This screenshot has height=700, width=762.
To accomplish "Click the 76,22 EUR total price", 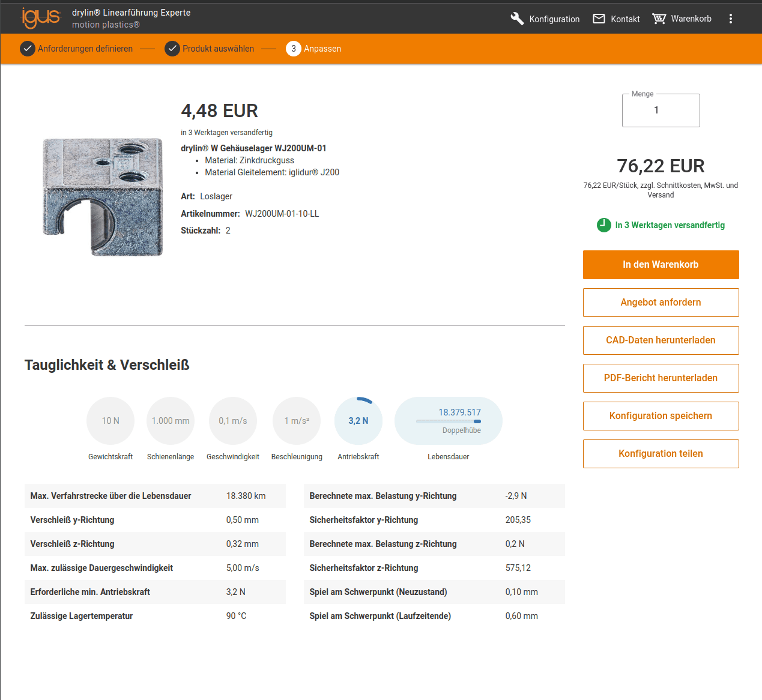I will pyautogui.click(x=661, y=166).
